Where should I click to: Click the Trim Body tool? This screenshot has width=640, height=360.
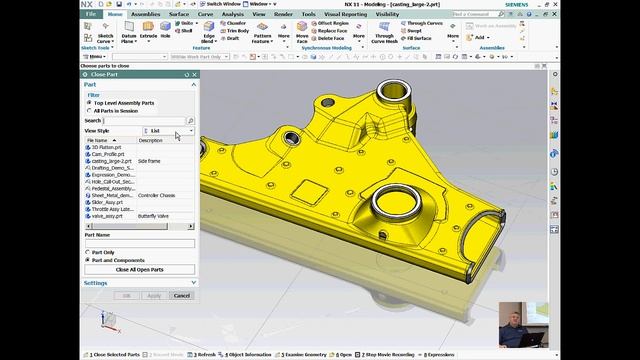pyautogui.click(x=235, y=31)
